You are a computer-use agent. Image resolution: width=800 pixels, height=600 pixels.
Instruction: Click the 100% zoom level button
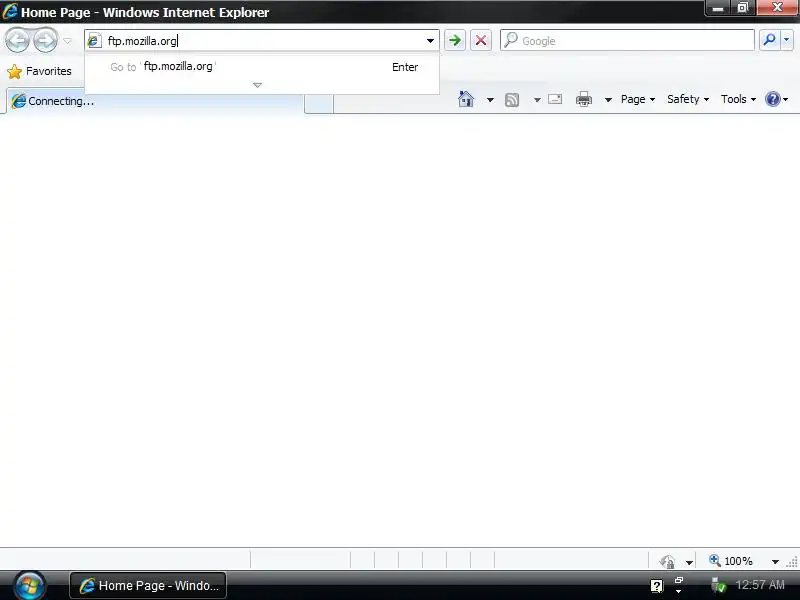coord(731,561)
